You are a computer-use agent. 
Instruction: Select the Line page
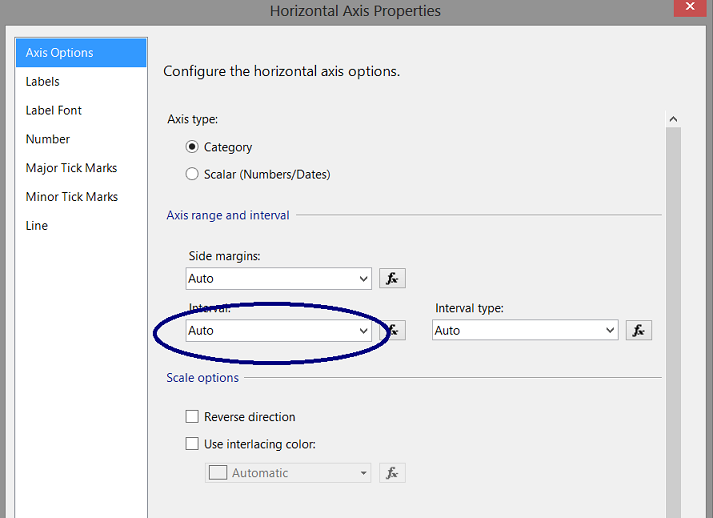click(37, 226)
